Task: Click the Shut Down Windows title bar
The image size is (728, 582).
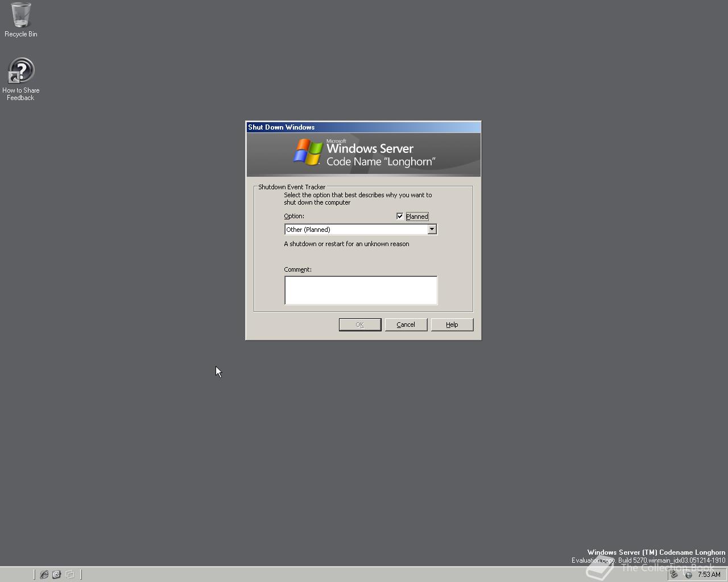Action: coord(363,127)
